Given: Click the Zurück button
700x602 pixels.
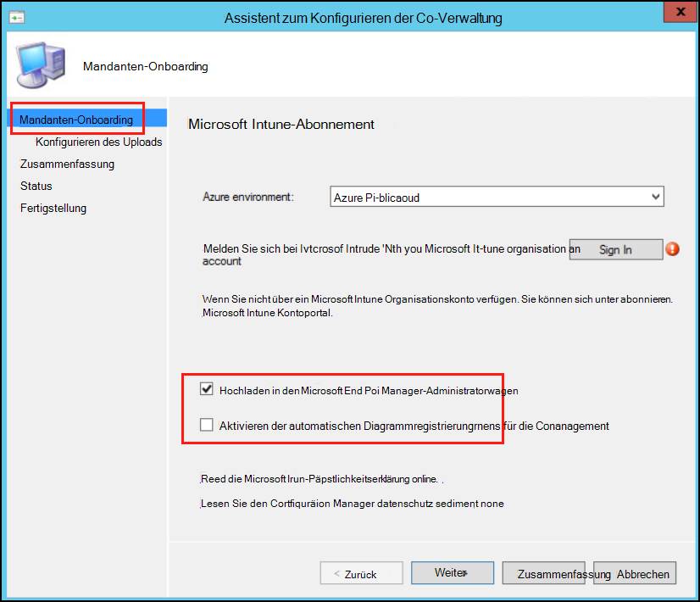Looking at the screenshot, I should (x=361, y=573).
